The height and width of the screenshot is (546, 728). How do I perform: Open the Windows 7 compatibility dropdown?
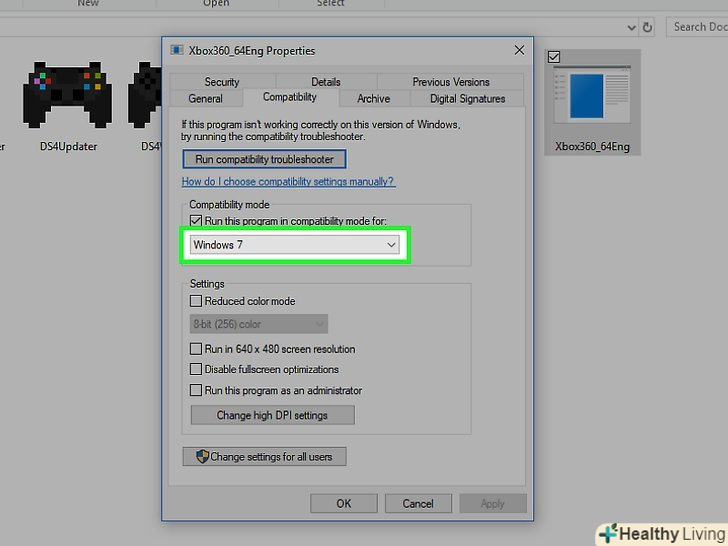point(294,245)
